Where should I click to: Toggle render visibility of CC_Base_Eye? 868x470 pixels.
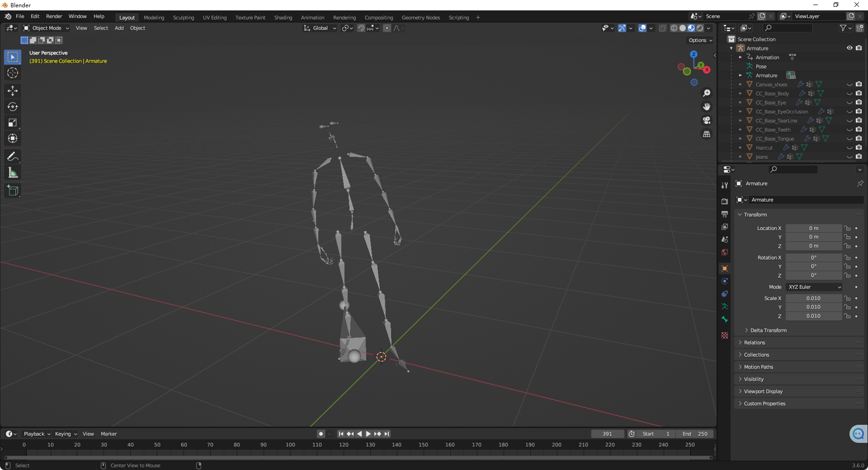point(859,102)
